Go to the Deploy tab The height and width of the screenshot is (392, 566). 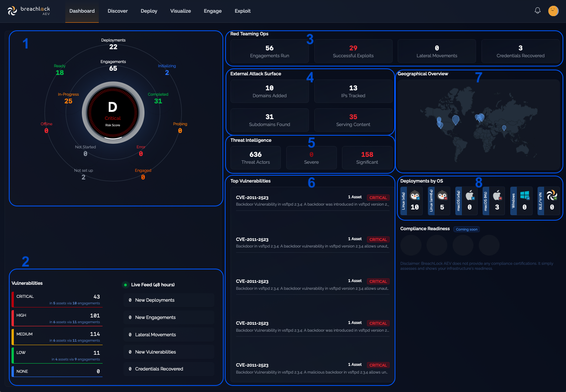[x=149, y=11]
